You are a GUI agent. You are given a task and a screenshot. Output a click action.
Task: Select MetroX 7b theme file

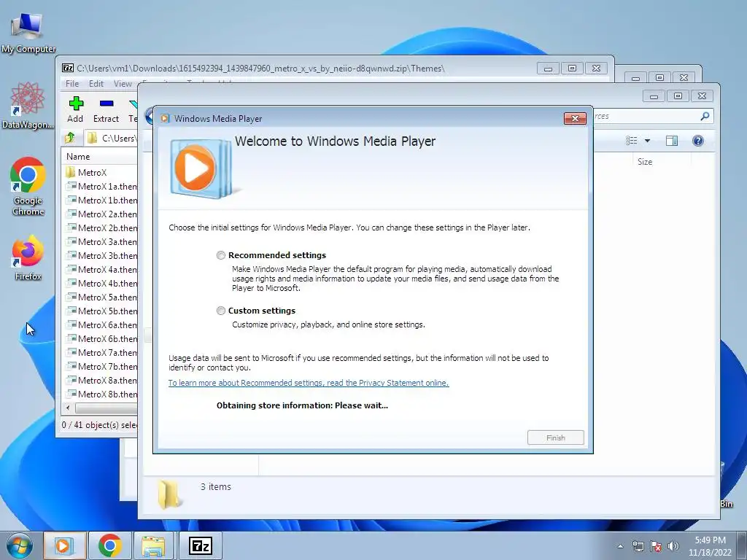(x=101, y=366)
